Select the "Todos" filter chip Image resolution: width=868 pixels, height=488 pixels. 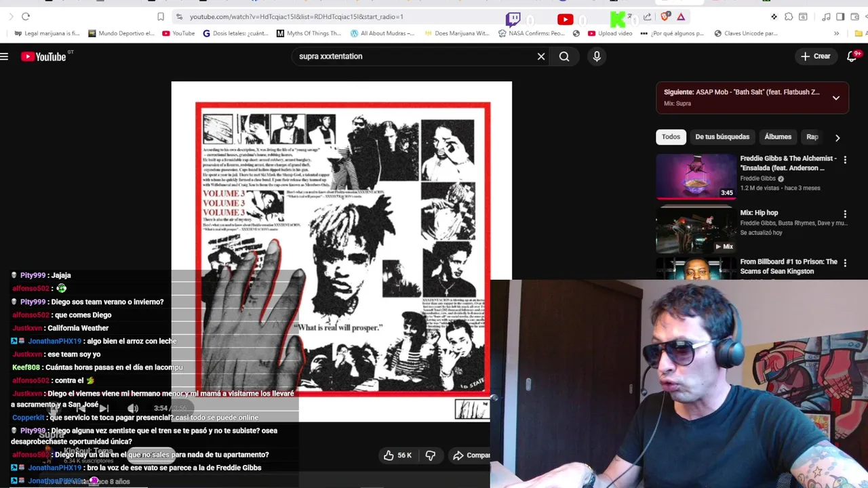(671, 137)
